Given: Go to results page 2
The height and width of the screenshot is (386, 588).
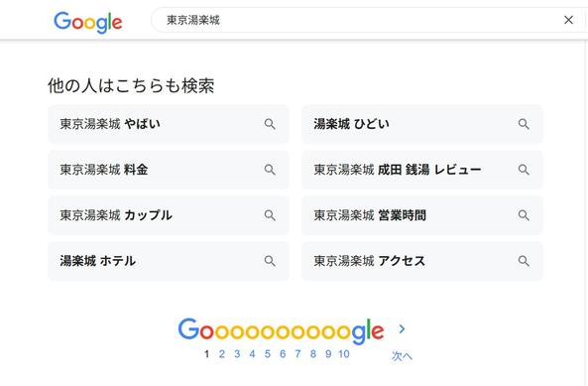Looking at the screenshot, I should (222, 353).
